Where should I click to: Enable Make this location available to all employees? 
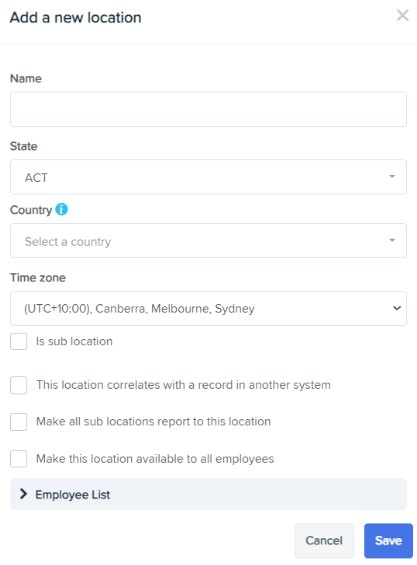tap(18, 459)
